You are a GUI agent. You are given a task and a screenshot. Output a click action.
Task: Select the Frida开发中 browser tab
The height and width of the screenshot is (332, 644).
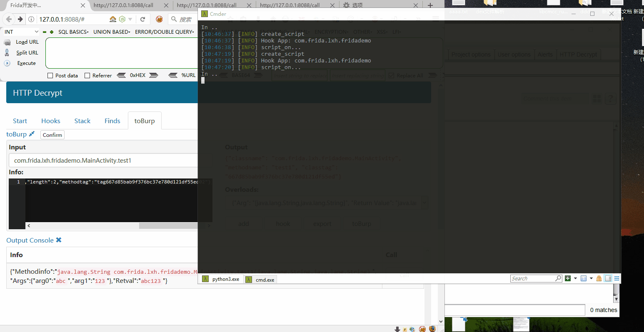(45, 5)
